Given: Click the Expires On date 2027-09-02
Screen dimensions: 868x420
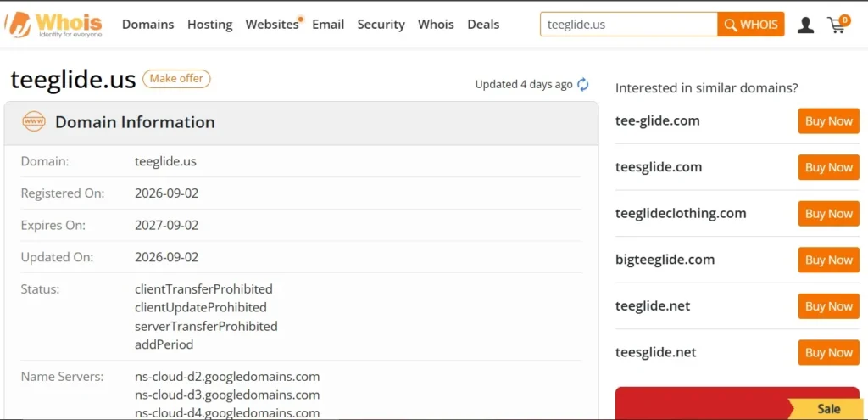Looking at the screenshot, I should pos(167,225).
